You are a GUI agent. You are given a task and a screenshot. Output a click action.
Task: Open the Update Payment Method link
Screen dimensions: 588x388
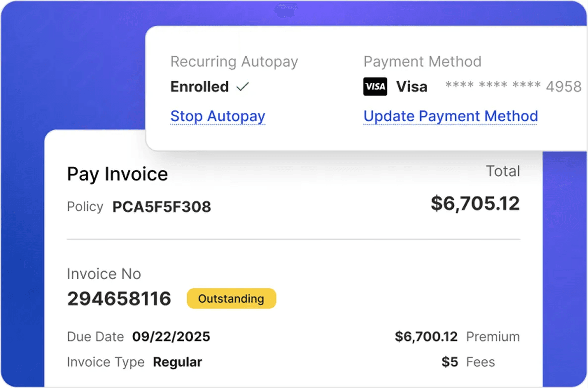tap(450, 116)
